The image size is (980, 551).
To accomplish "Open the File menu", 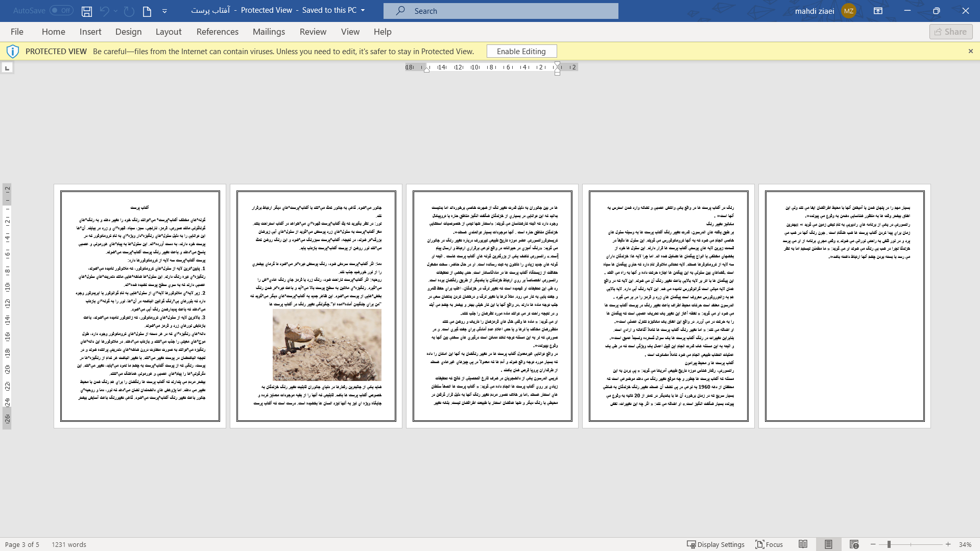I will tap(17, 32).
